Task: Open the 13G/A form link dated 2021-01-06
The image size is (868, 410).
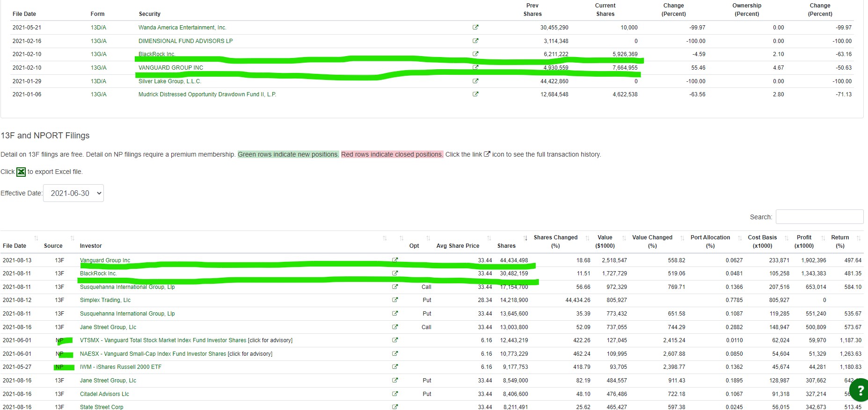Action: point(99,94)
